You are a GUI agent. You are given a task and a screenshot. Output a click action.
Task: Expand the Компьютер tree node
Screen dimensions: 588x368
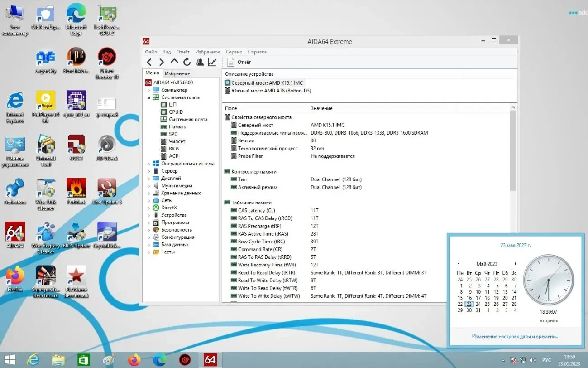click(x=148, y=90)
